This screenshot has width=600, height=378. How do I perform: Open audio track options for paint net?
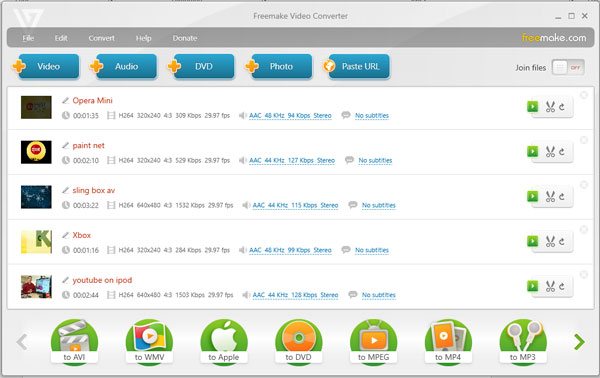pos(292,160)
